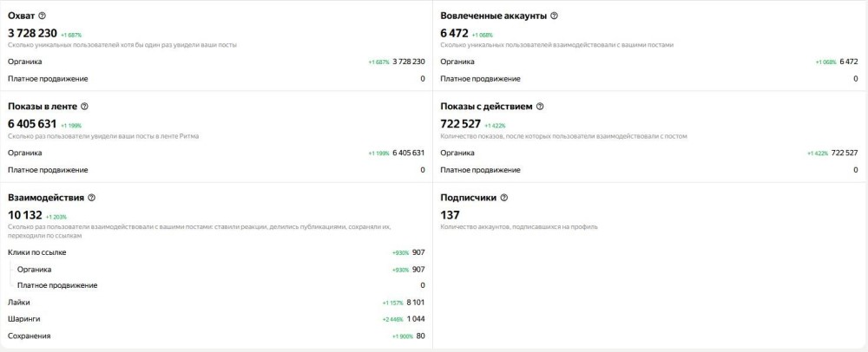Select the Показы в ленте heading
The image size is (868, 352).
point(42,107)
